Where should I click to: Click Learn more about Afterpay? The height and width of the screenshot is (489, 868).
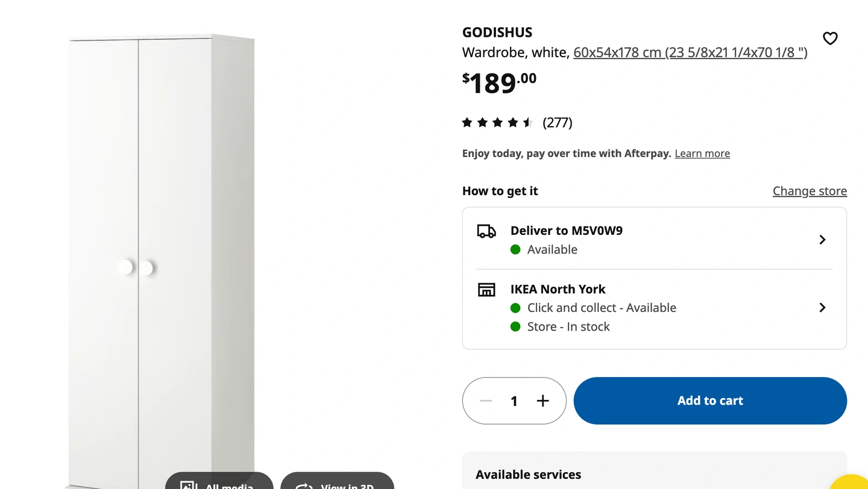702,154
